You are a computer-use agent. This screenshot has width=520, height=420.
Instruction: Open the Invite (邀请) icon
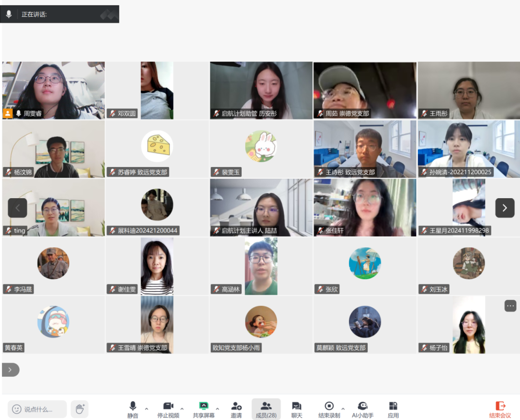[x=236, y=409]
